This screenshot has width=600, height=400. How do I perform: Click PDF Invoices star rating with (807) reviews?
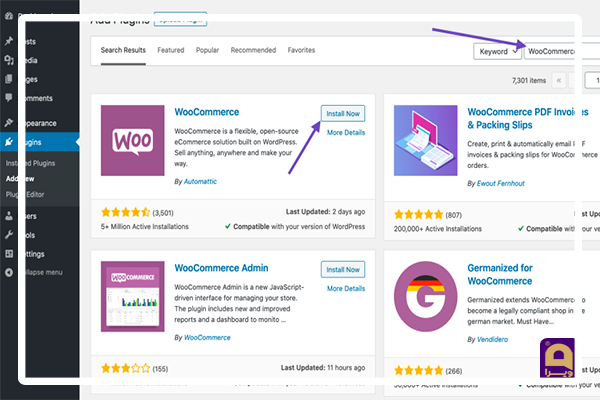point(428,215)
